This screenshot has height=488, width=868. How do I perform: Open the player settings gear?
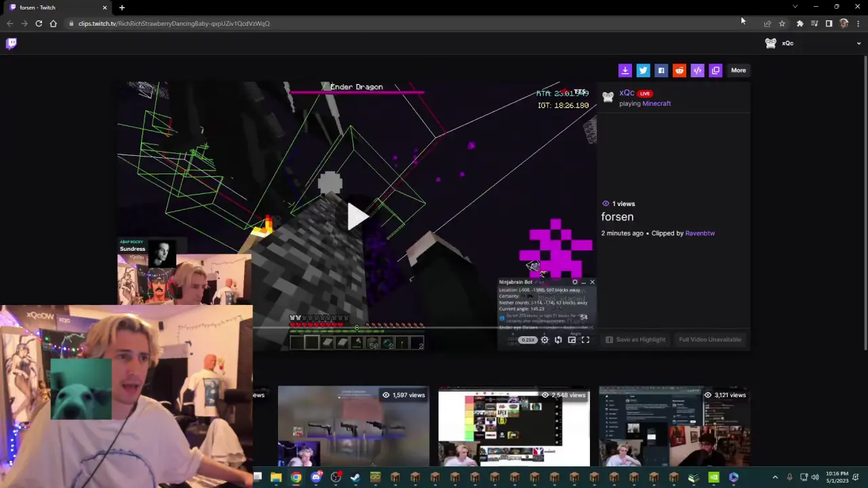click(x=545, y=340)
